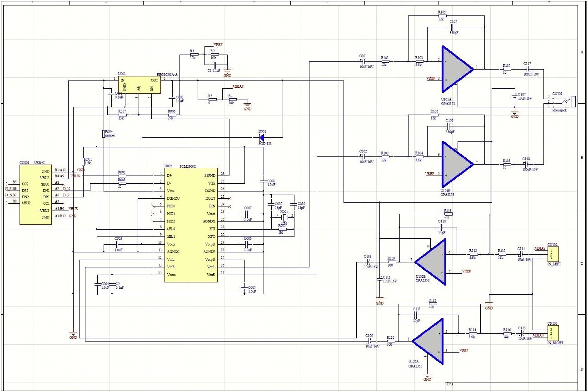The height and width of the screenshot is (392, 588).
Task: Select resistor R4 18k
Action: click(232, 100)
